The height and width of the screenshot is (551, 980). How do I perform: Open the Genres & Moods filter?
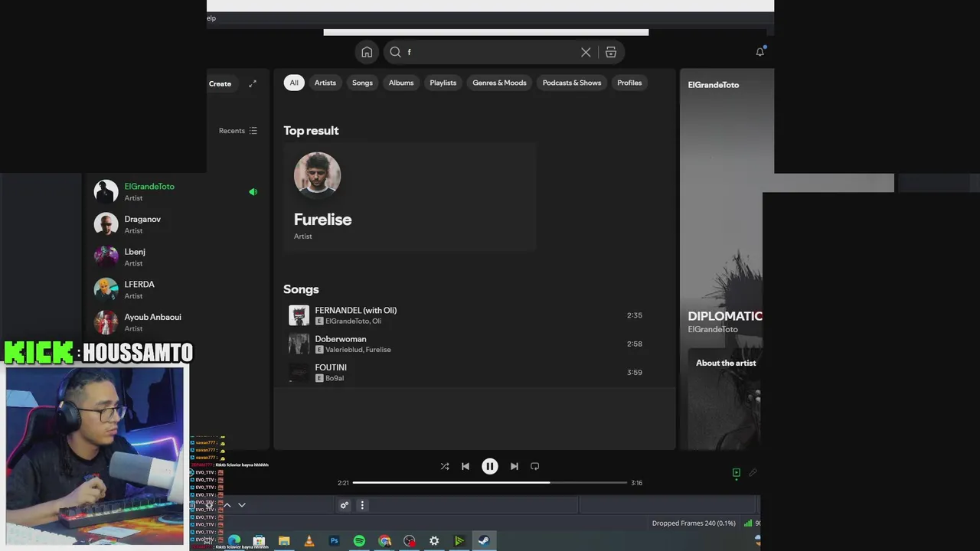click(x=499, y=83)
